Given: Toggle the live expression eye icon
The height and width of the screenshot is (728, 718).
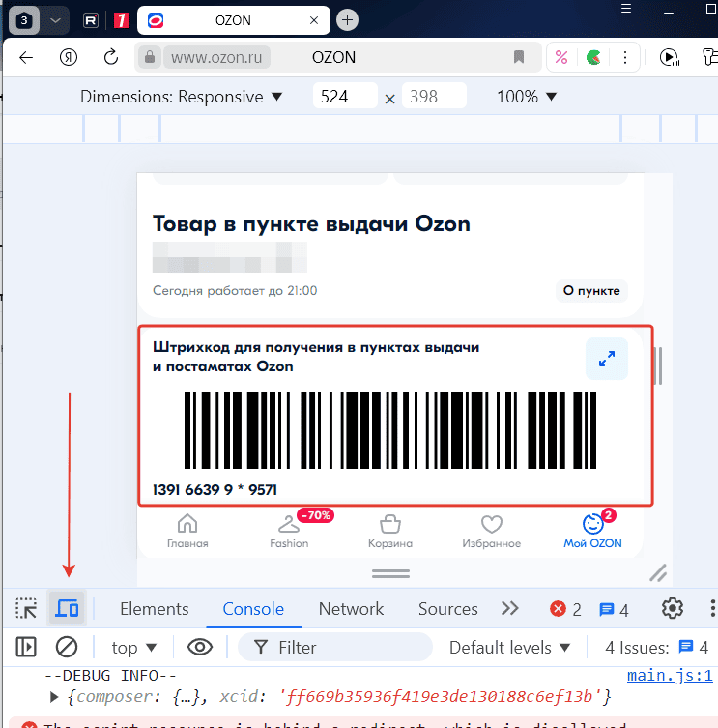Looking at the screenshot, I should 200,647.
